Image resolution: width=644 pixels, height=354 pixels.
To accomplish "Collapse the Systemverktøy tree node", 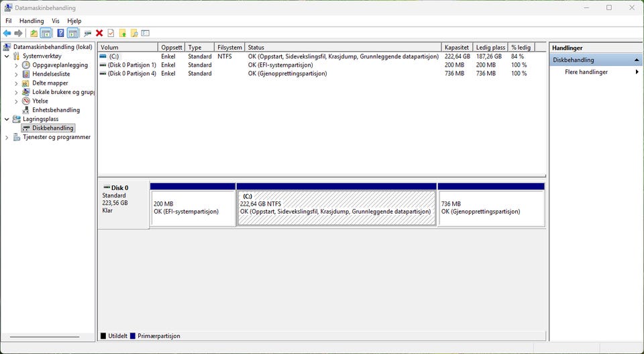I will coord(7,56).
